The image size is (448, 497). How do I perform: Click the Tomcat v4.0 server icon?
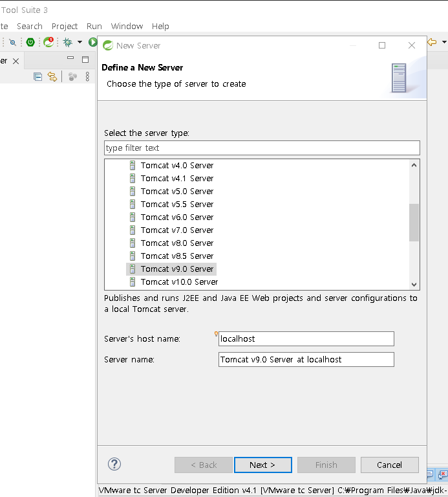coord(133,166)
